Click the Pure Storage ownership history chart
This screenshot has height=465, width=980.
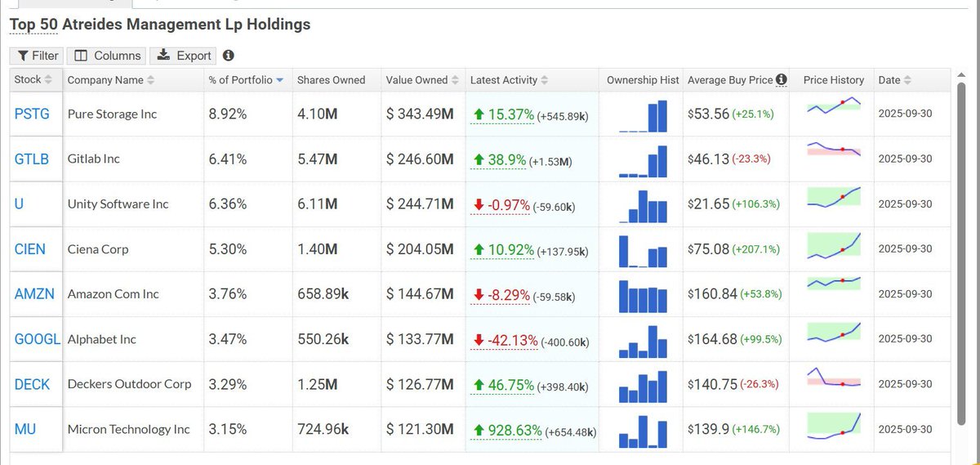643,116
